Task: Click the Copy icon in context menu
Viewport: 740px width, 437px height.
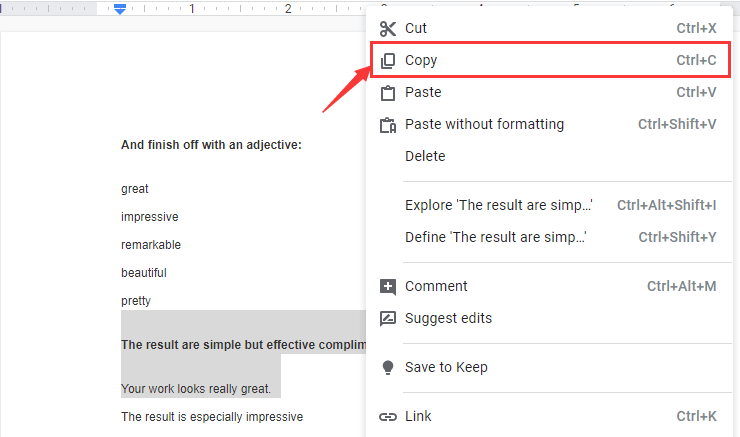Action: pyautogui.click(x=388, y=61)
